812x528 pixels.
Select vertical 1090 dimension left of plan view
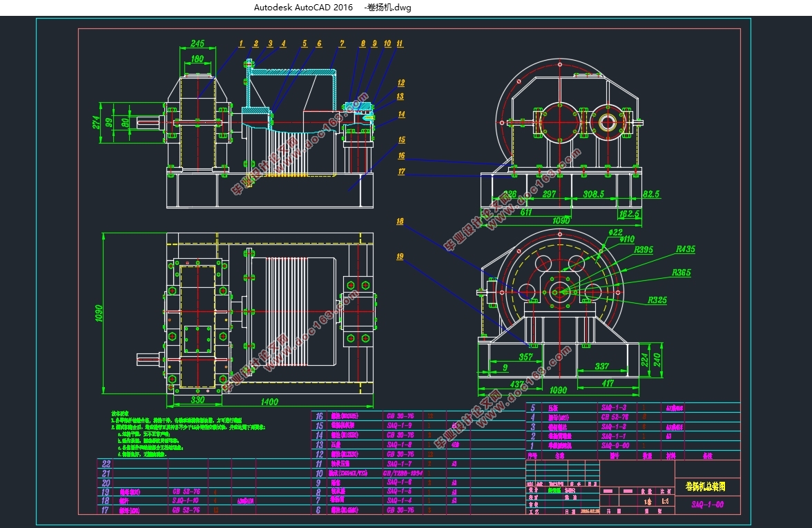(98, 313)
